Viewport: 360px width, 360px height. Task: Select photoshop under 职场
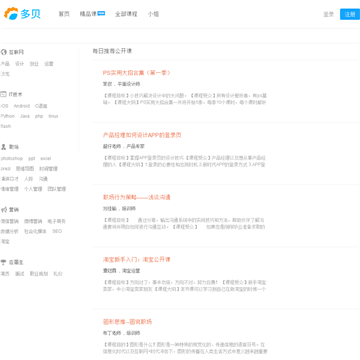(x=12, y=158)
